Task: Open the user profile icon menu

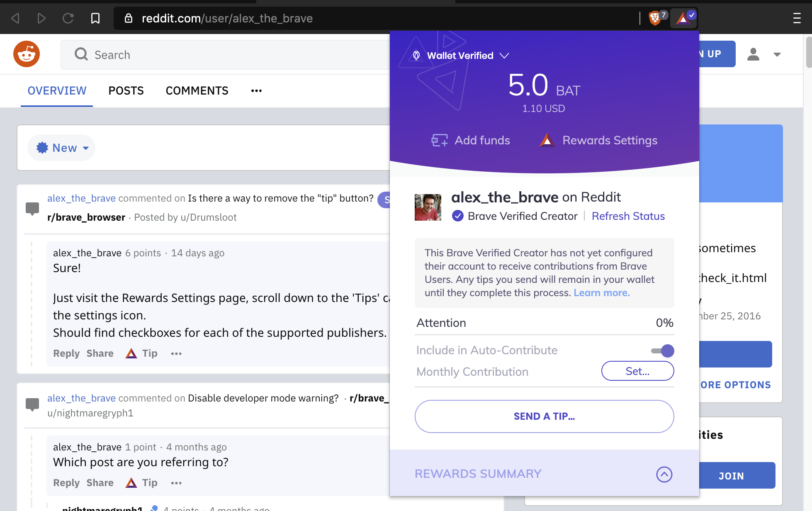Action: [x=753, y=54]
